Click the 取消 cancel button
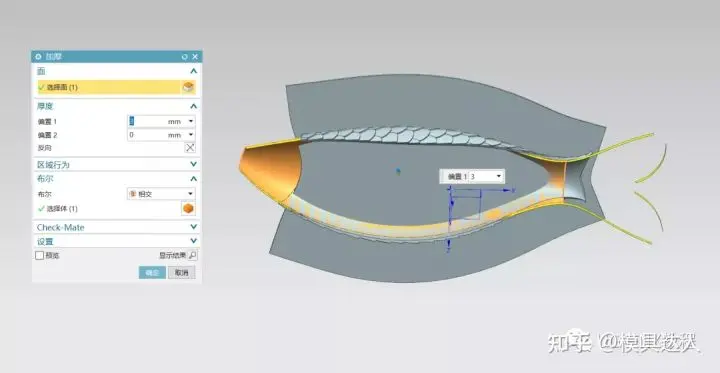720x373 pixels. pos(181,272)
